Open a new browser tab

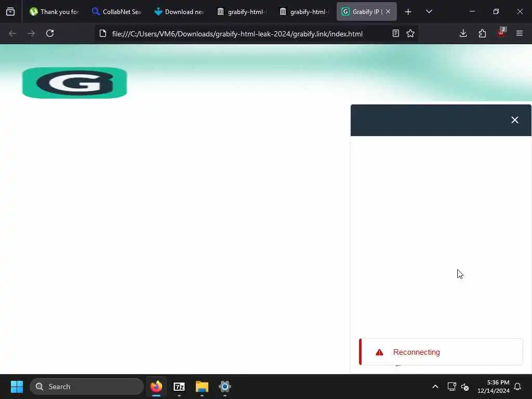click(x=408, y=12)
